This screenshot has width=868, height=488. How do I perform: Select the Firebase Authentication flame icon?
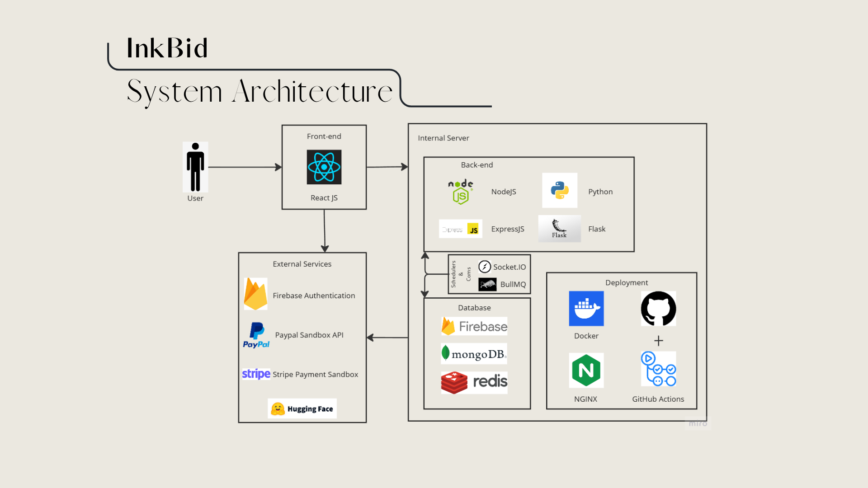pyautogui.click(x=255, y=294)
